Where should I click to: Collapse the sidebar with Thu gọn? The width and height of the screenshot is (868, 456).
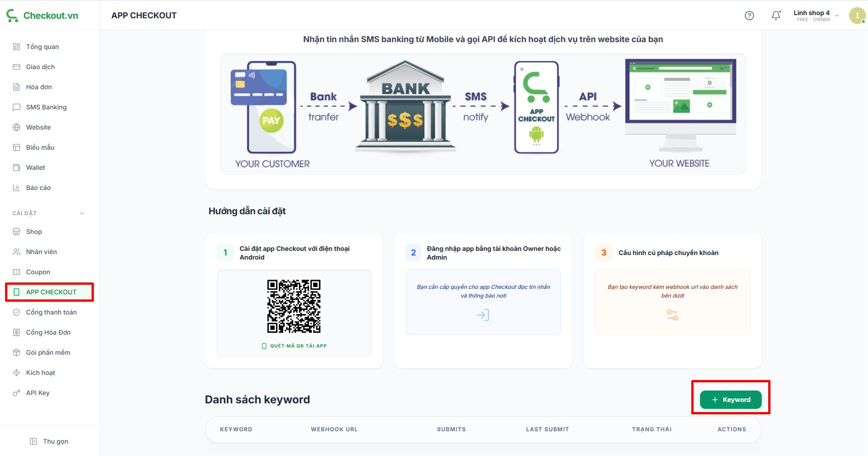point(49,441)
